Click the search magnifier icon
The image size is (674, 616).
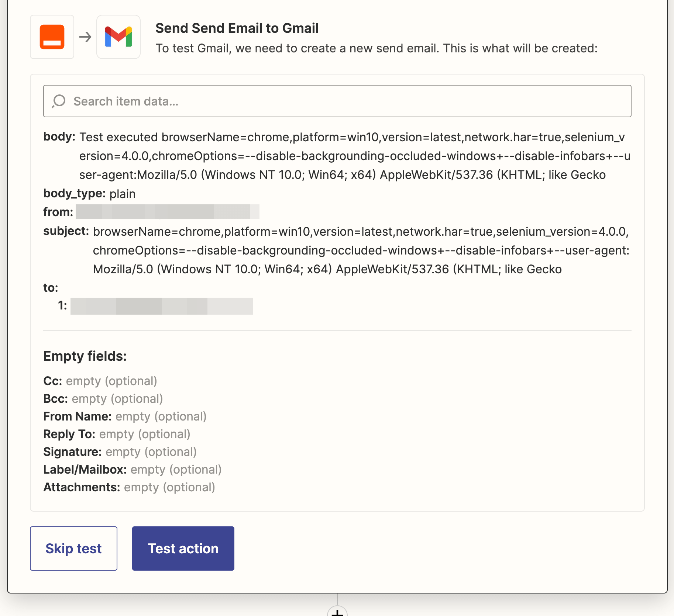(x=59, y=101)
